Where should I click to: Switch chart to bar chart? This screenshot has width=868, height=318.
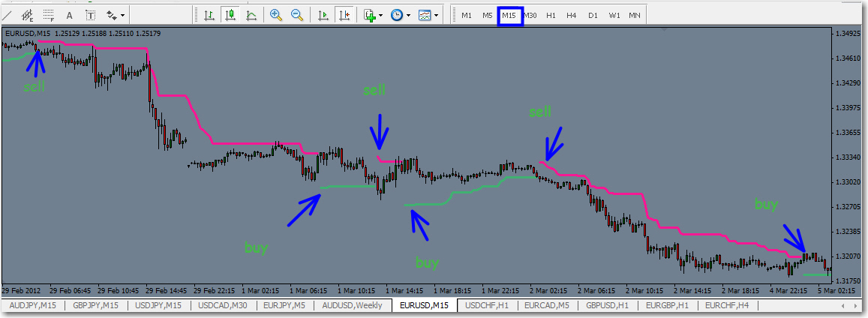click(209, 16)
